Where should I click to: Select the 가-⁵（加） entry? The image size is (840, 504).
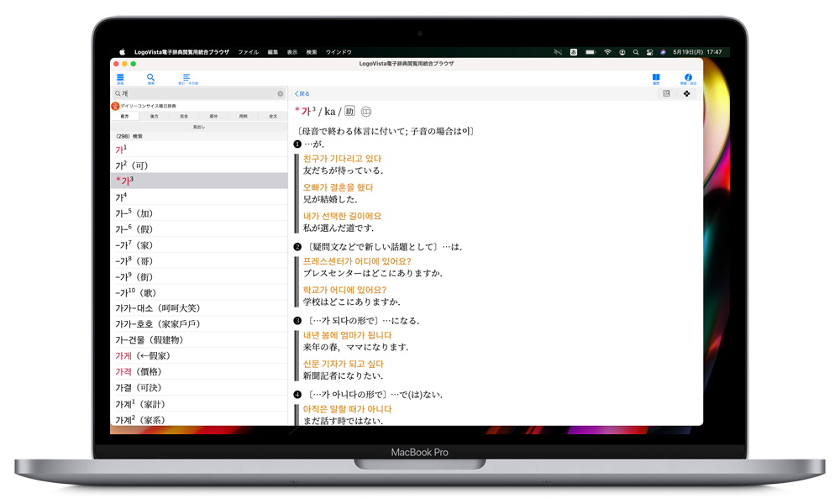tap(199, 213)
